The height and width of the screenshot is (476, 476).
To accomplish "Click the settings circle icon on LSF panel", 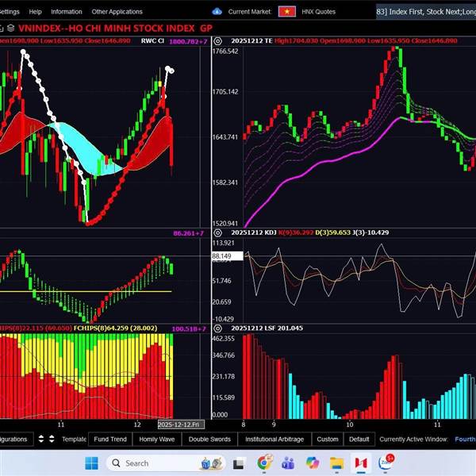I will coord(216,327).
